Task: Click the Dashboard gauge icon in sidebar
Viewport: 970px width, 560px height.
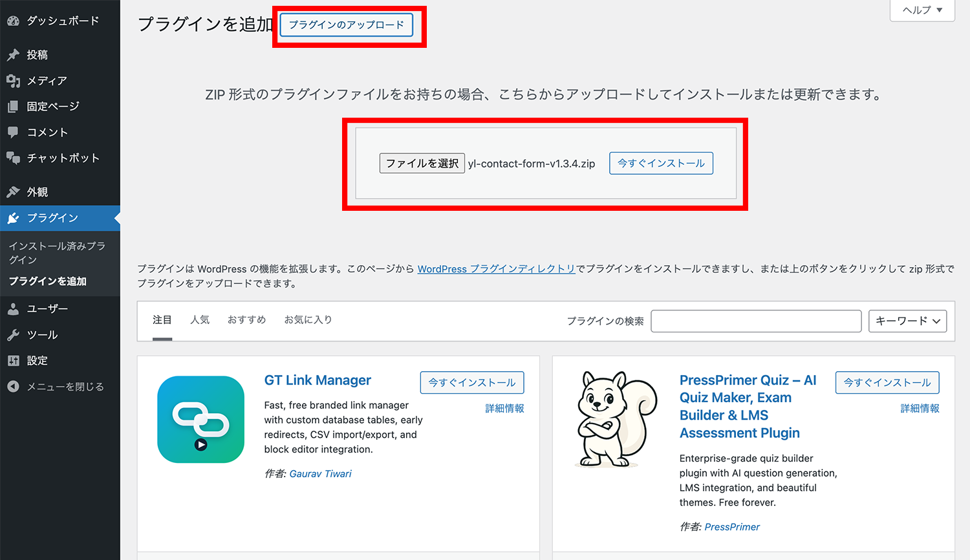Action: [13, 21]
